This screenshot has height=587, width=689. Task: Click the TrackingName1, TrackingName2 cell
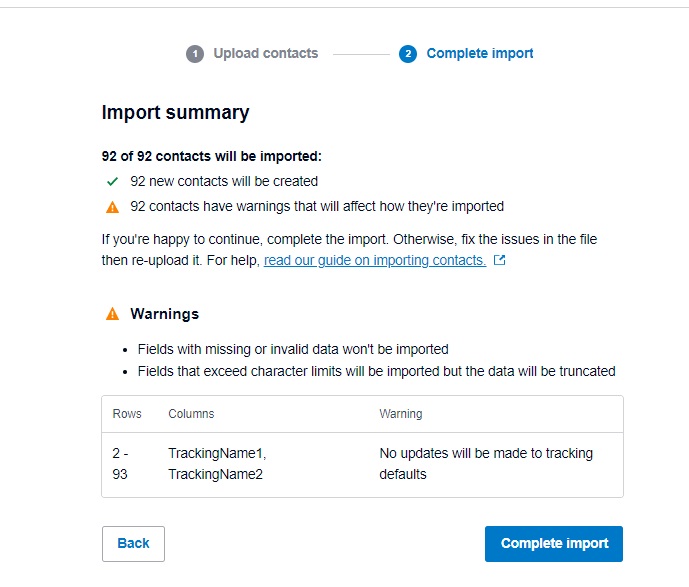pyautogui.click(x=217, y=464)
